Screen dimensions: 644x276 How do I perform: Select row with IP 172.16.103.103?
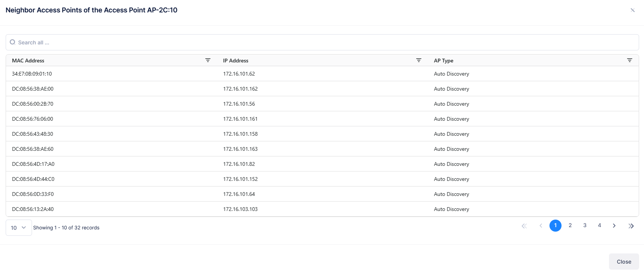[240, 209]
